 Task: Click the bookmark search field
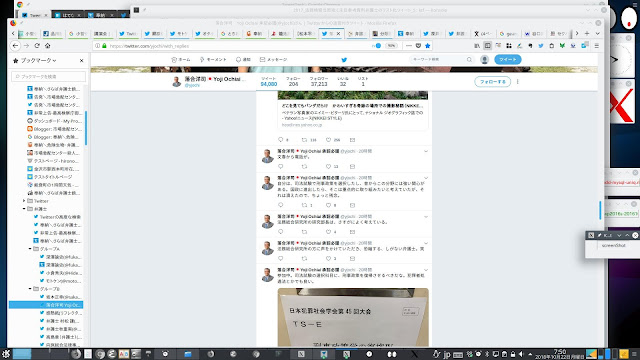point(49,76)
